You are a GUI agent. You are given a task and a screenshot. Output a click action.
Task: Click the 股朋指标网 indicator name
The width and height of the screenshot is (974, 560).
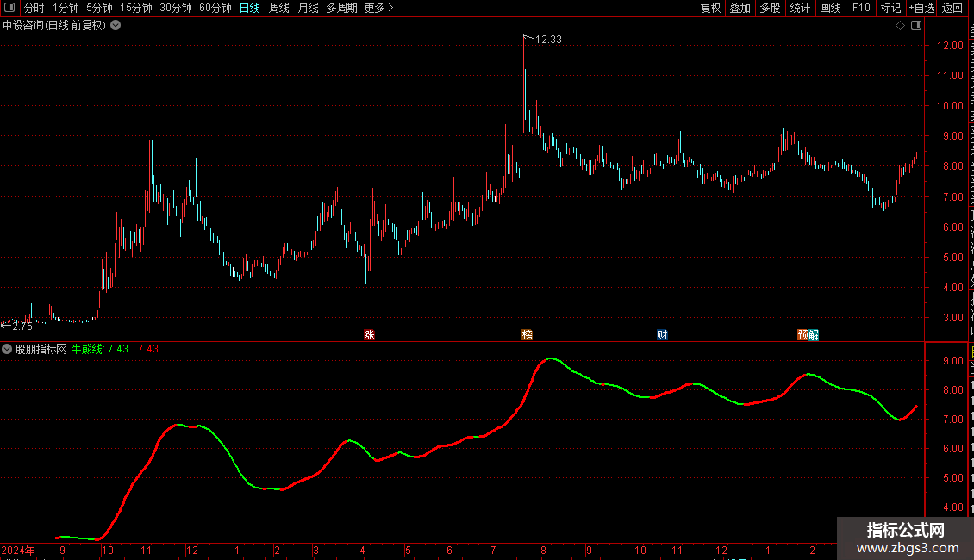tap(41, 349)
